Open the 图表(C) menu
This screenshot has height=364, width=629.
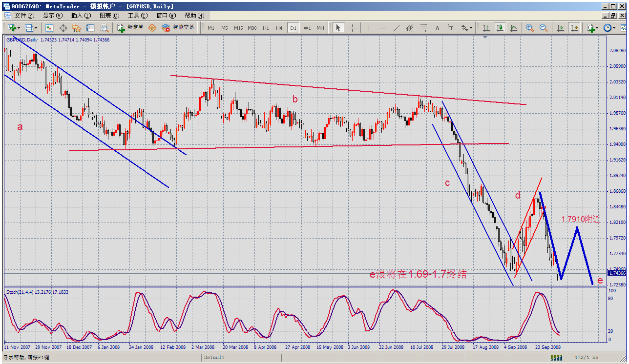coord(109,15)
